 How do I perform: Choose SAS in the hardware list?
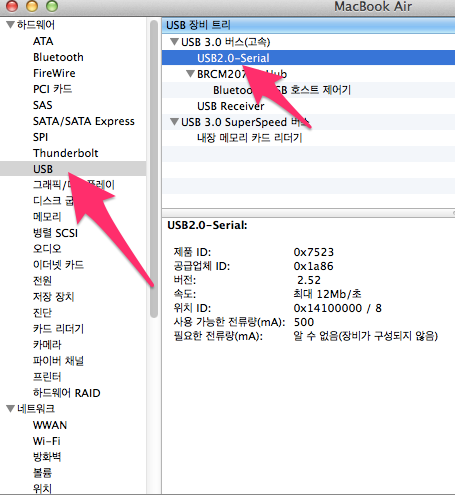(42, 105)
